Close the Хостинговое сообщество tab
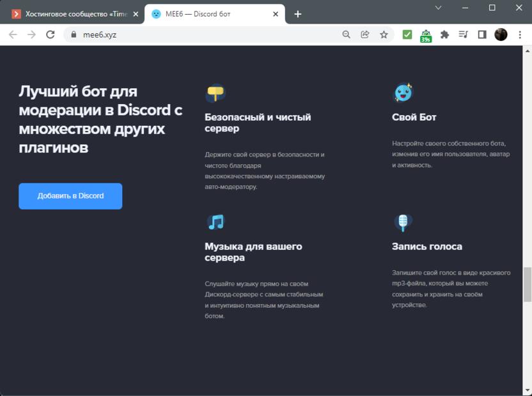The height and width of the screenshot is (396, 532). pos(136,14)
